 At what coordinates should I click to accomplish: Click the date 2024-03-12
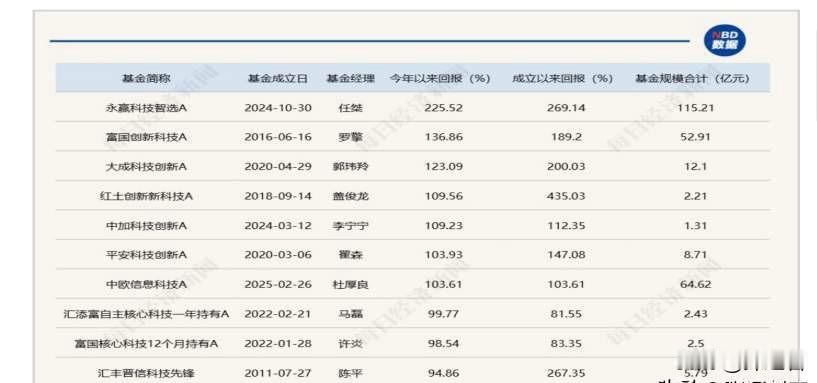click(x=278, y=226)
